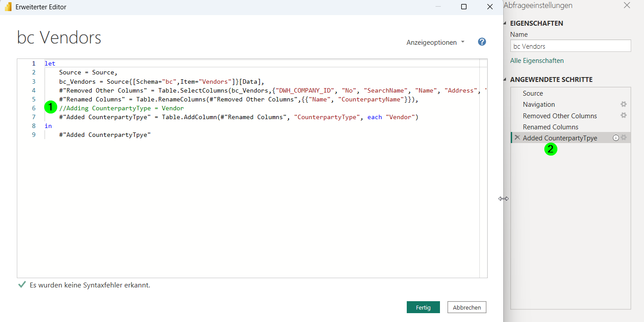Click the 'bc Vendors' editor heading
This screenshot has width=644, height=322.
[x=59, y=38]
